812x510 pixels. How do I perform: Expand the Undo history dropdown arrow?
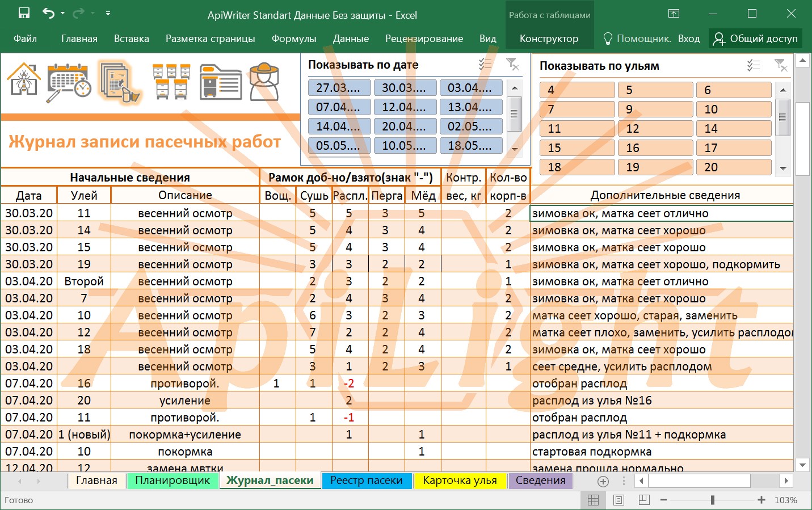coord(62,14)
